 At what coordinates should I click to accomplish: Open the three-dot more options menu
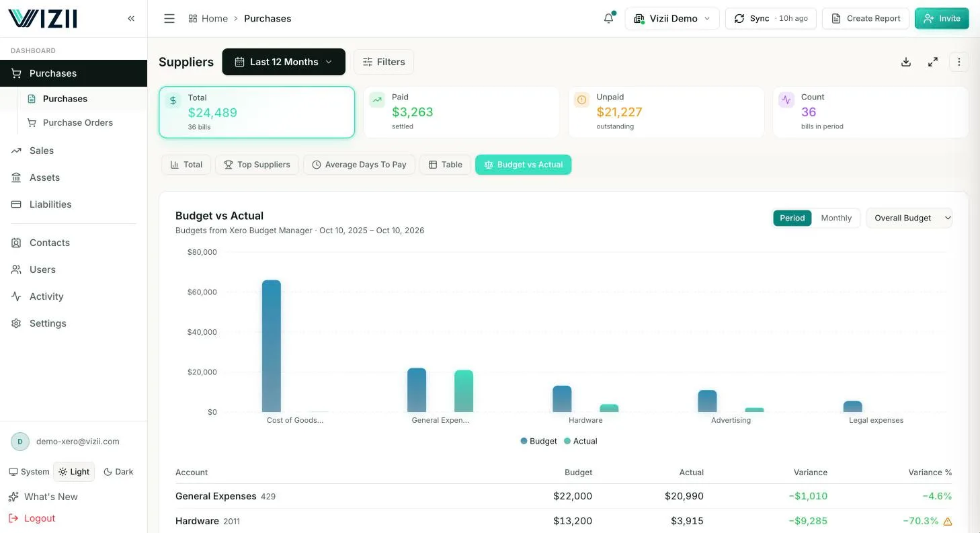(959, 62)
